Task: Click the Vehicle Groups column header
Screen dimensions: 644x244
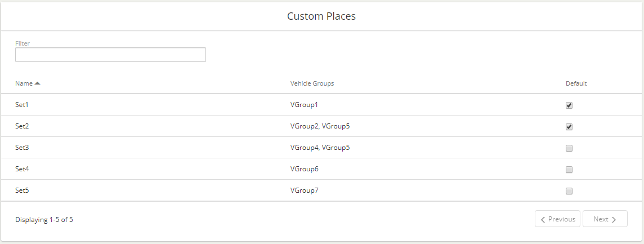Action: pos(312,83)
